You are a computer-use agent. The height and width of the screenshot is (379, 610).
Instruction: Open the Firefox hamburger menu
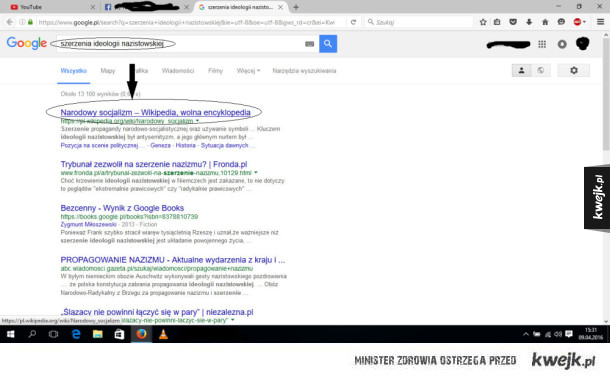601,22
